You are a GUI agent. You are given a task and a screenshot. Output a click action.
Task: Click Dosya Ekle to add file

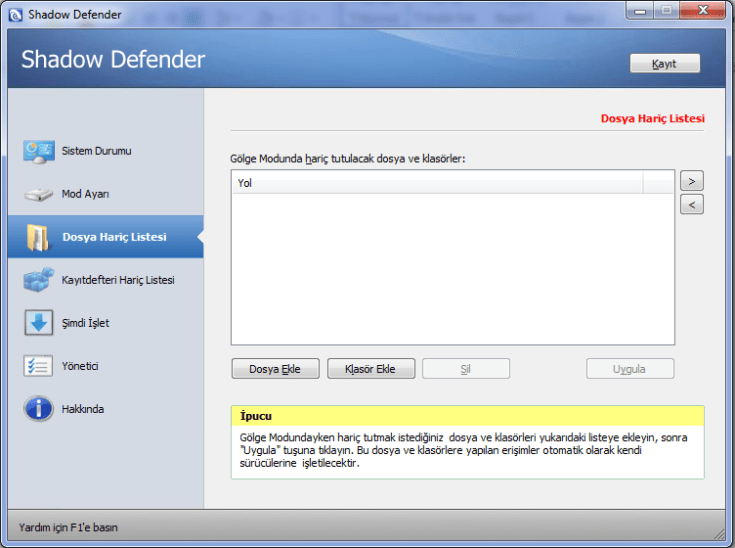274,369
